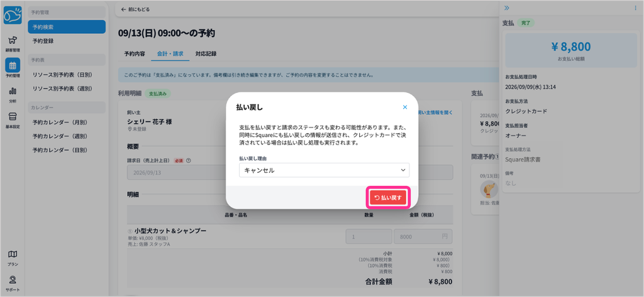
Task: Collapse the payment panel with double-chevron icon
Action: pyautogui.click(x=506, y=8)
